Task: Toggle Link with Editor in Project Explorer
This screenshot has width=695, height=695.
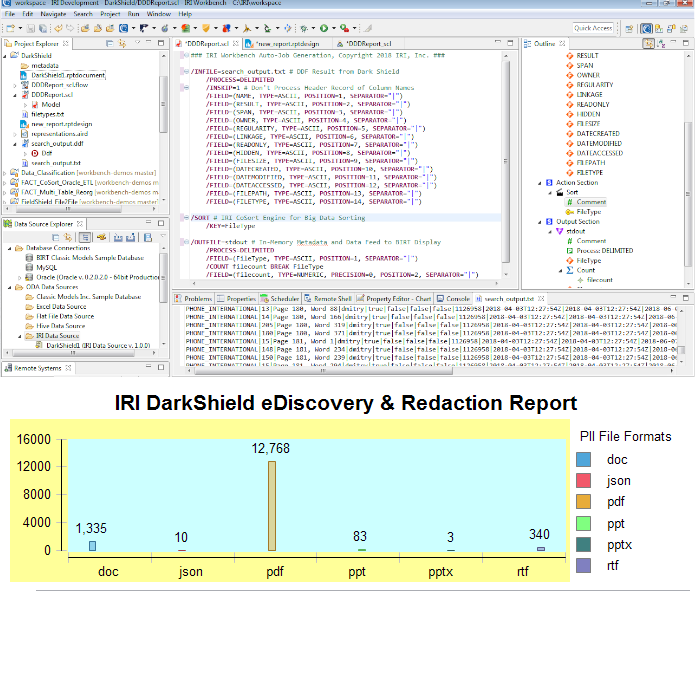Action: point(122,43)
